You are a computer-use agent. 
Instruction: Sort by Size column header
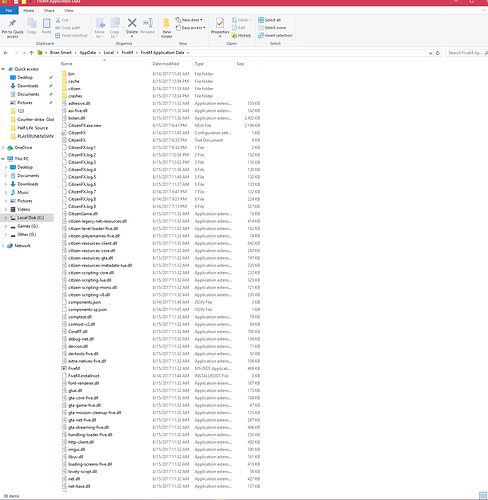240,64
